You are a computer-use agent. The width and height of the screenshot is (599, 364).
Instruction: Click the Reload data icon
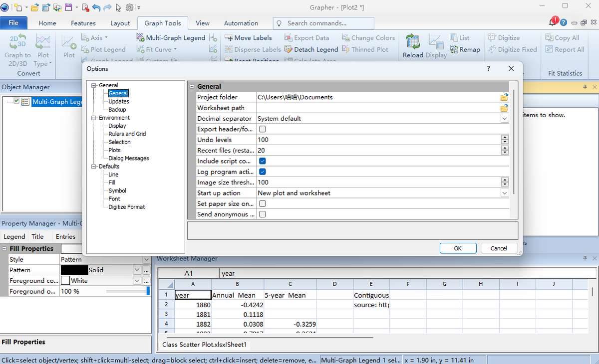[413, 42]
